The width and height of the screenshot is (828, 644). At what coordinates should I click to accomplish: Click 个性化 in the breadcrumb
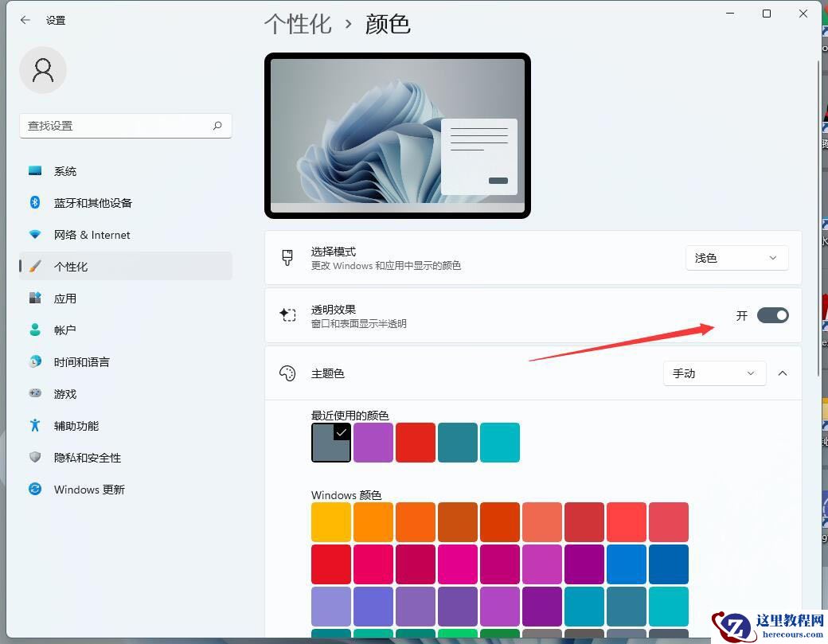point(298,24)
